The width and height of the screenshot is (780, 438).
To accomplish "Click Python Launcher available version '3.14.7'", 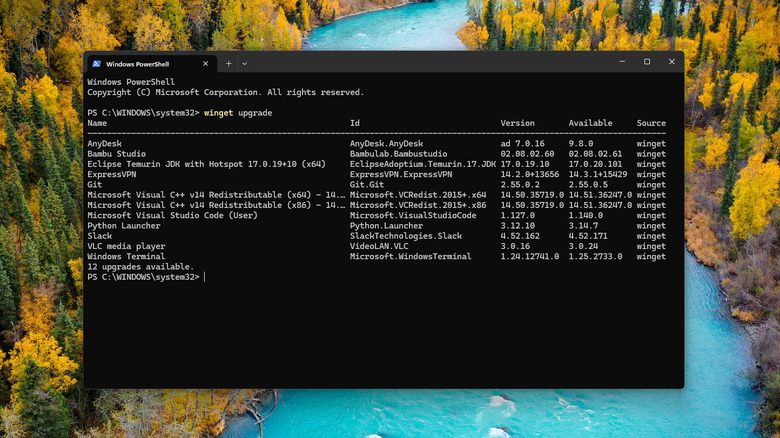I will point(584,225).
